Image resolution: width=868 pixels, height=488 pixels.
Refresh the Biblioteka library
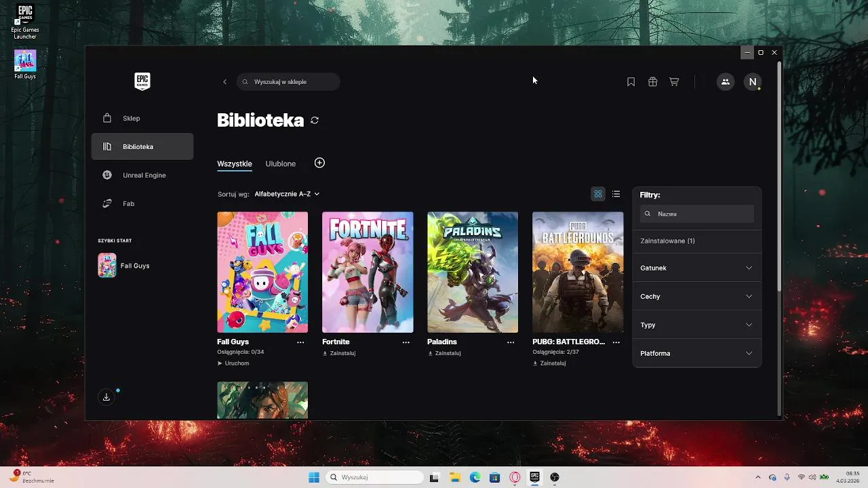[315, 121]
